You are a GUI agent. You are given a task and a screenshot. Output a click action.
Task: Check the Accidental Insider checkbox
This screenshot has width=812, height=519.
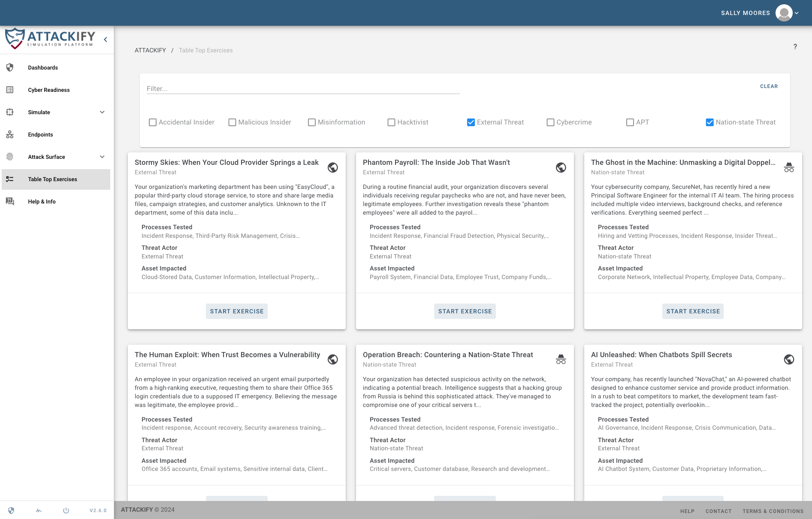pos(153,122)
